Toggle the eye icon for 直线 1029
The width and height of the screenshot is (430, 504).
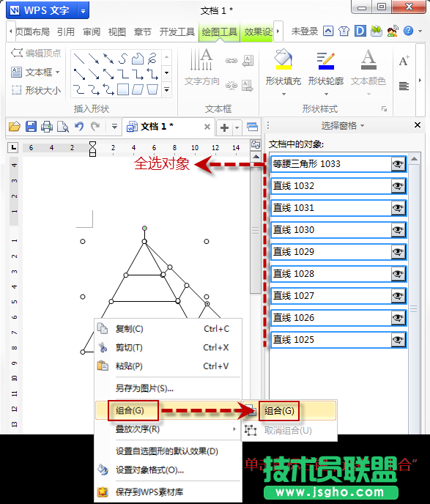[398, 252]
